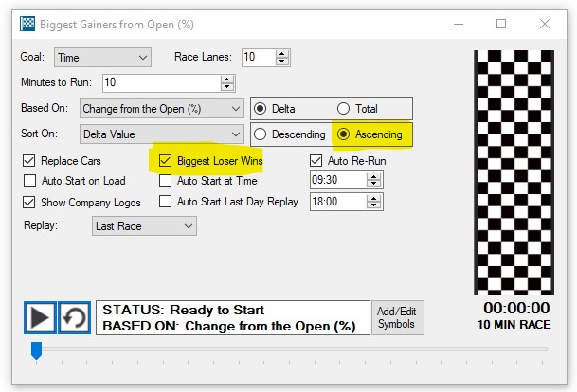Increase Race Lanes with up arrow
The width and height of the screenshot is (577, 392).
[282, 53]
